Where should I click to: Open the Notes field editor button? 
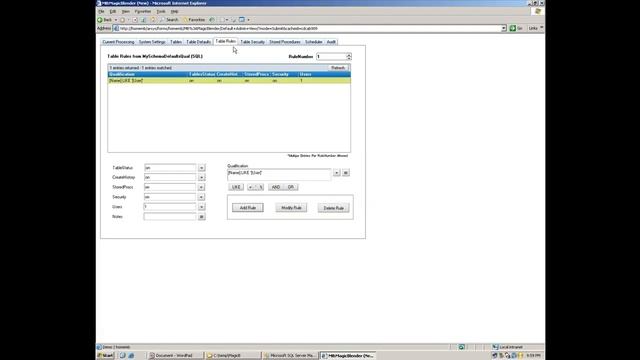point(202,217)
